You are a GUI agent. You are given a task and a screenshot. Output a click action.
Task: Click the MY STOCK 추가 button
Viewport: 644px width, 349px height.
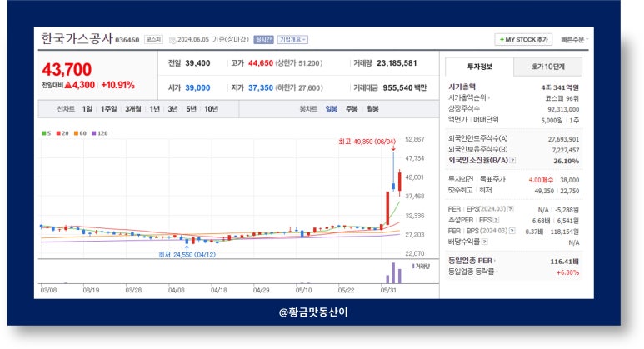523,39
